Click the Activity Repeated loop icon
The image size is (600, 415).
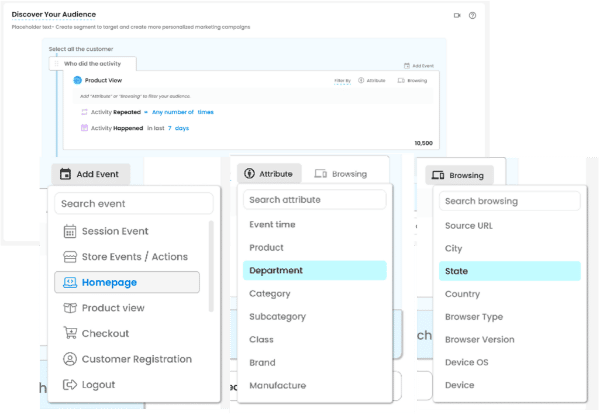[x=83, y=113]
